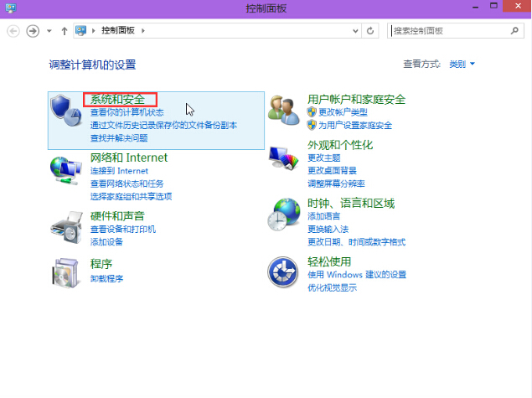Click the Appearance and Personalization monitor icon
Image resolution: width=532 pixels, height=398 pixels.
(284, 157)
